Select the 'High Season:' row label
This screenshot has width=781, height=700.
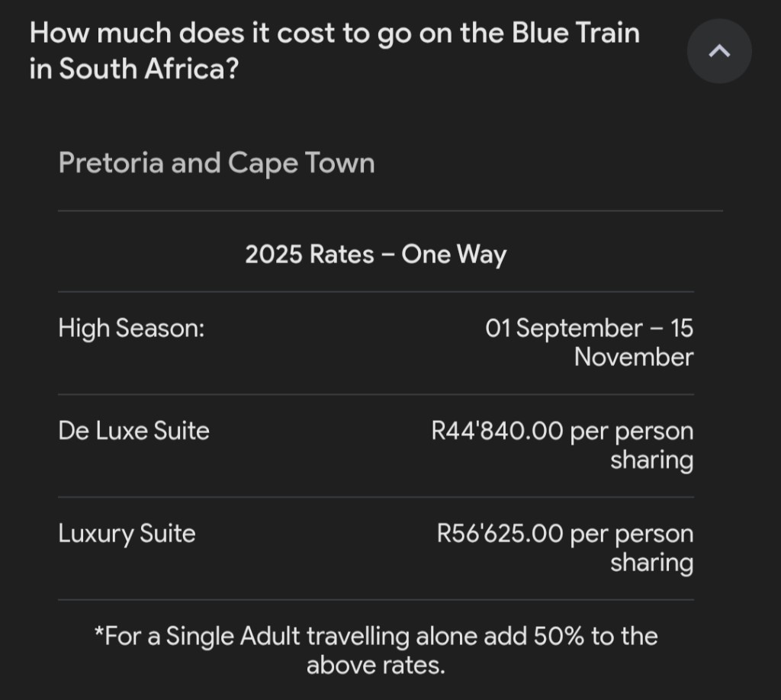click(131, 329)
